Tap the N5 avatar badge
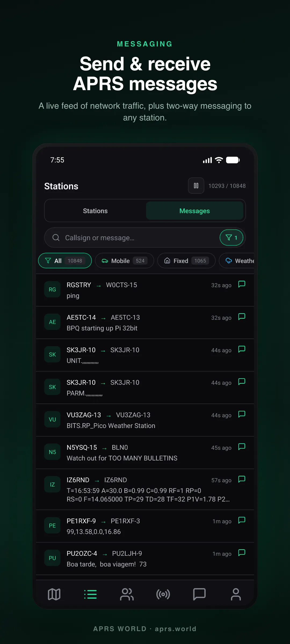290x644 pixels. click(x=52, y=452)
